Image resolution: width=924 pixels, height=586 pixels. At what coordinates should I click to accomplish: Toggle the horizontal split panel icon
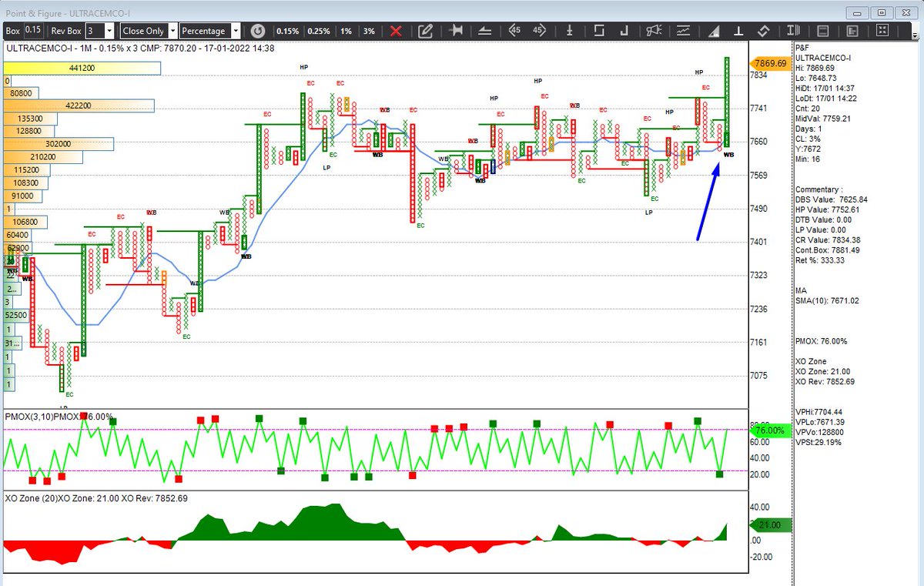(x=822, y=31)
